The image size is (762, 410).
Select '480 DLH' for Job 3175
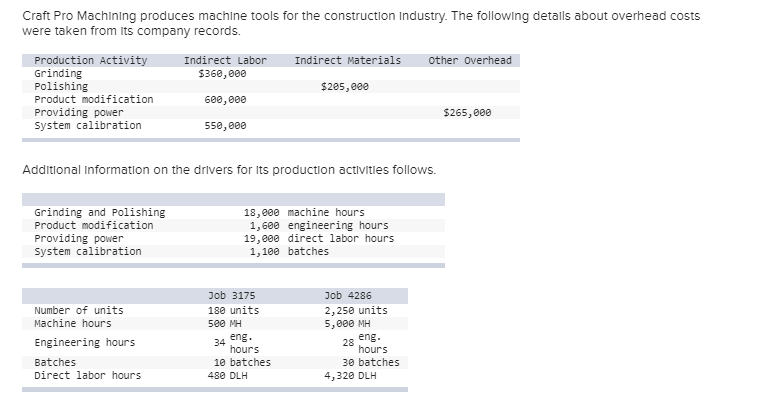pos(227,376)
